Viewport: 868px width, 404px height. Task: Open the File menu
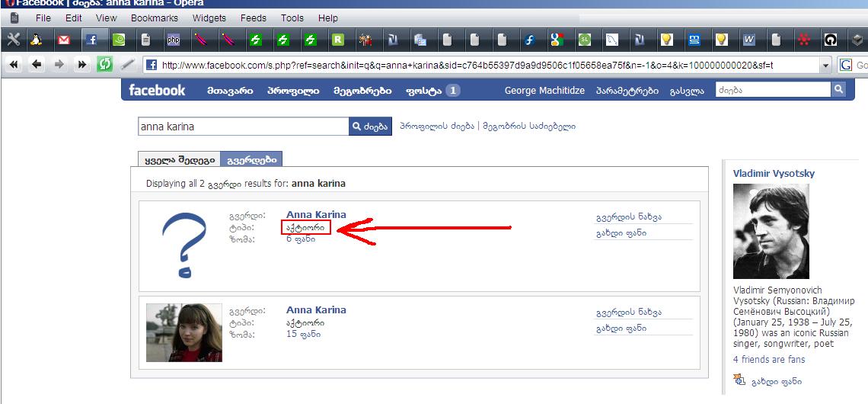click(43, 18)
